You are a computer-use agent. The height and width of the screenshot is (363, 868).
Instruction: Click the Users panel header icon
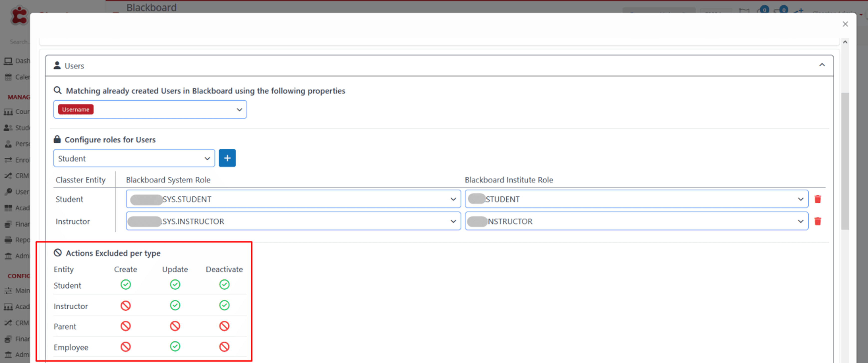coord(57,65)
